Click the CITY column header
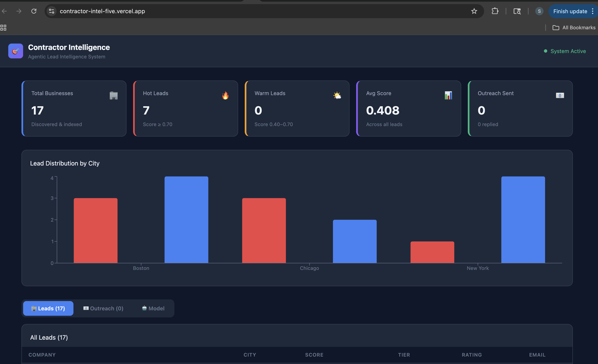Viewport: 598px width, 364px height. (x=250, y=355)
